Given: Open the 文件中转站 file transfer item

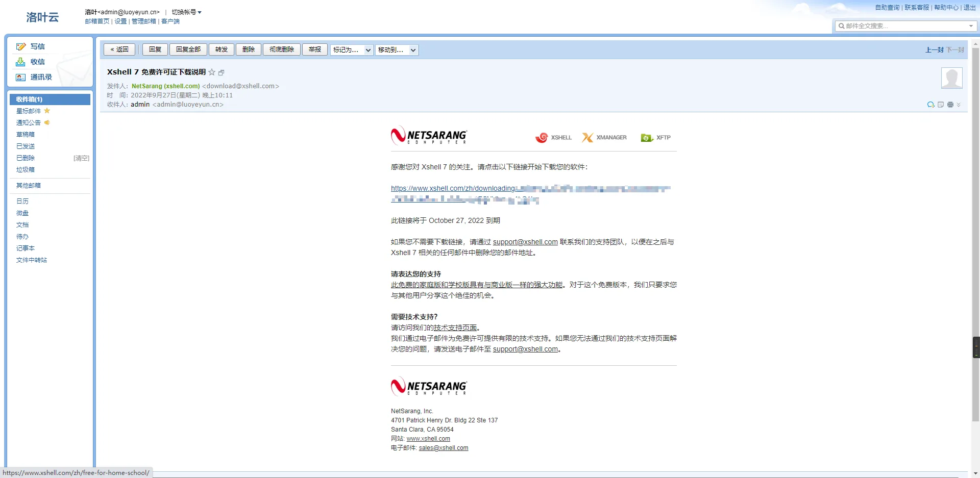Looking at the screenshot, I should (x=32, y=260).
